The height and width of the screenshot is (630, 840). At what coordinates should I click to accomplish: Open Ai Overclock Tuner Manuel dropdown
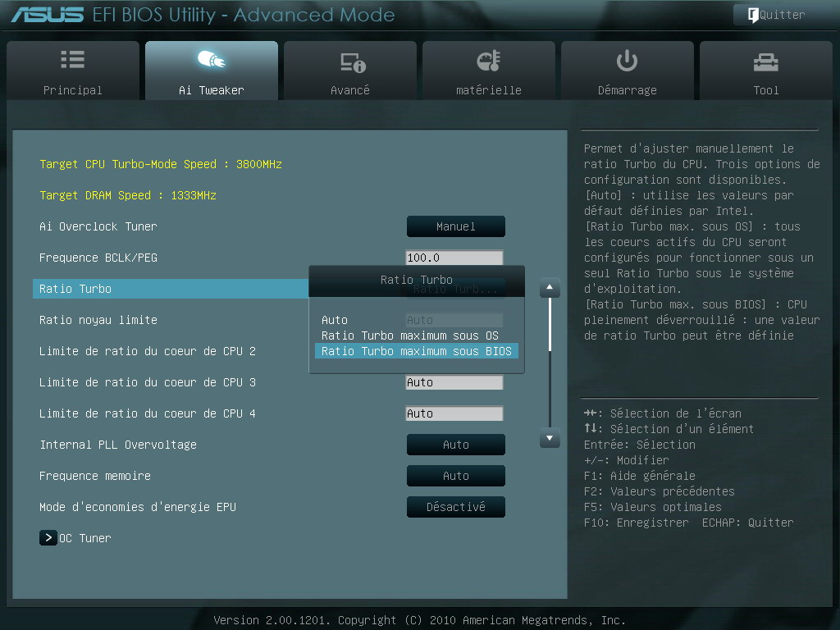456,226
